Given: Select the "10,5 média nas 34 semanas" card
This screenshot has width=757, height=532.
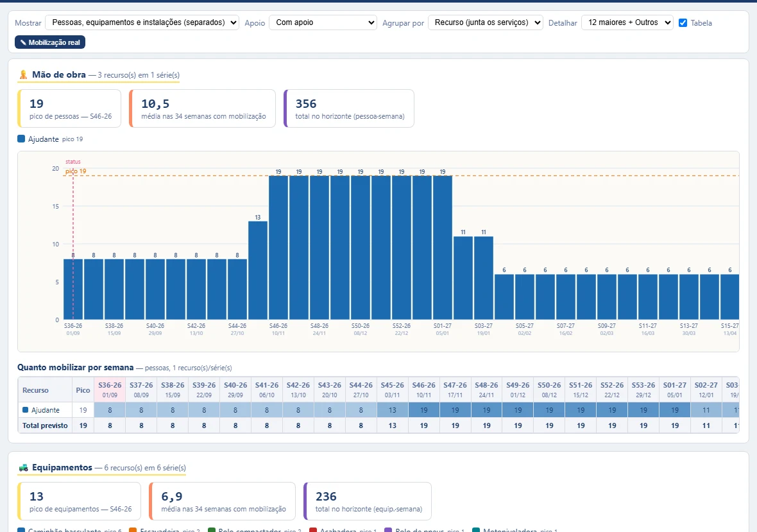Looking at the screenshot, I should click(202, 108).
